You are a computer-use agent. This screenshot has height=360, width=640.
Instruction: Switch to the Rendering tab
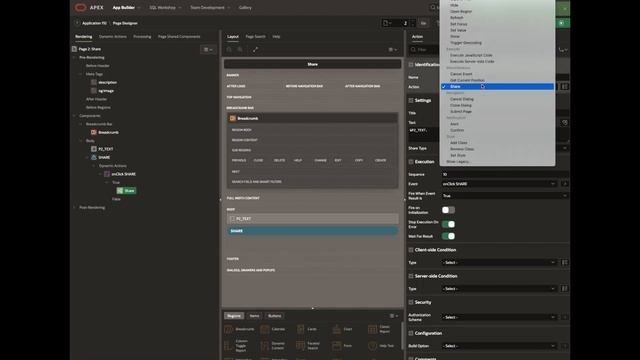coord(83,36)
